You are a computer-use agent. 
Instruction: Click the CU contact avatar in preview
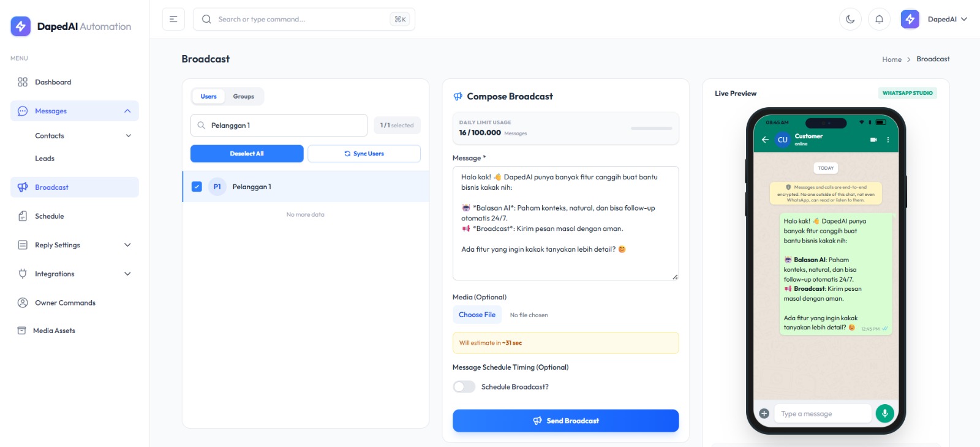[782, 140]
